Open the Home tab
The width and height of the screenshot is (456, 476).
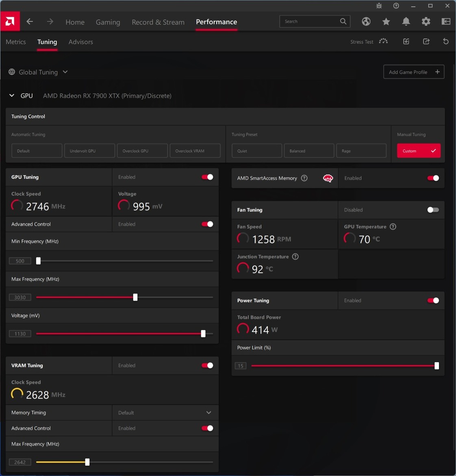pos(75,22)
